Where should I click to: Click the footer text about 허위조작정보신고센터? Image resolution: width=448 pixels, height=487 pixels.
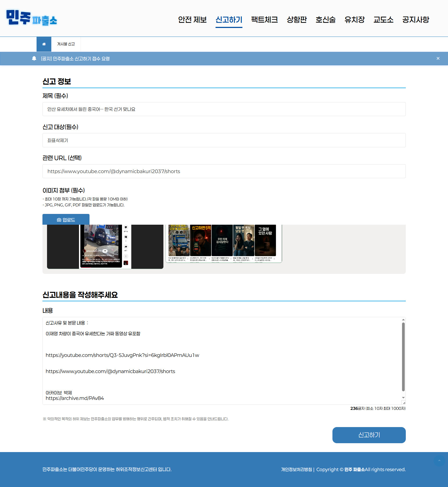tap(107, 470)
